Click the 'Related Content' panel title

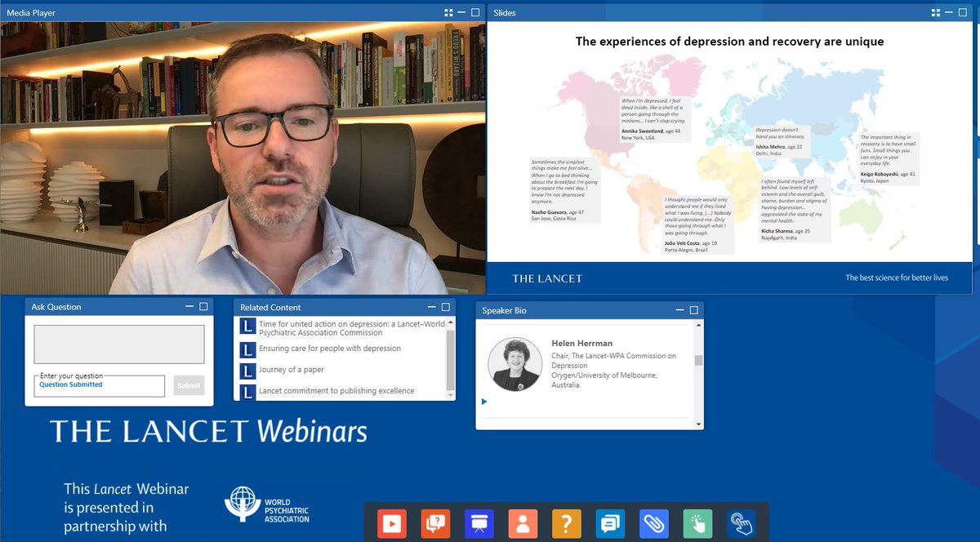[x=270, y=307]
